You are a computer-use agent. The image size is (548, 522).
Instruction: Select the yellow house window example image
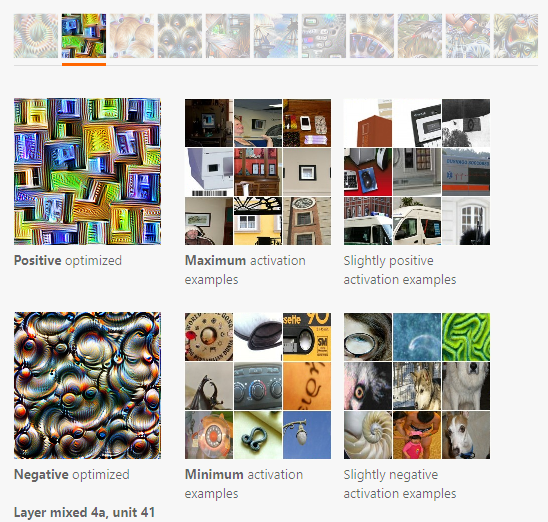(258, 221)
